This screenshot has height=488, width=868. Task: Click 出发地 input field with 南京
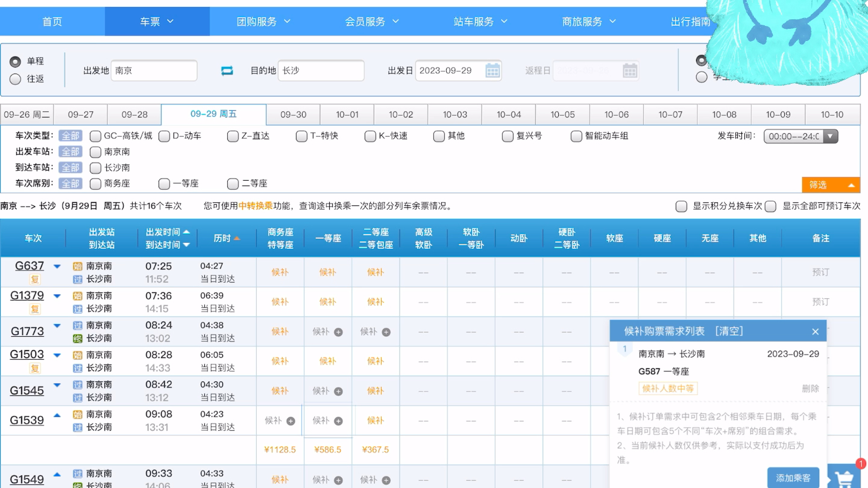(x=154, y=70)
